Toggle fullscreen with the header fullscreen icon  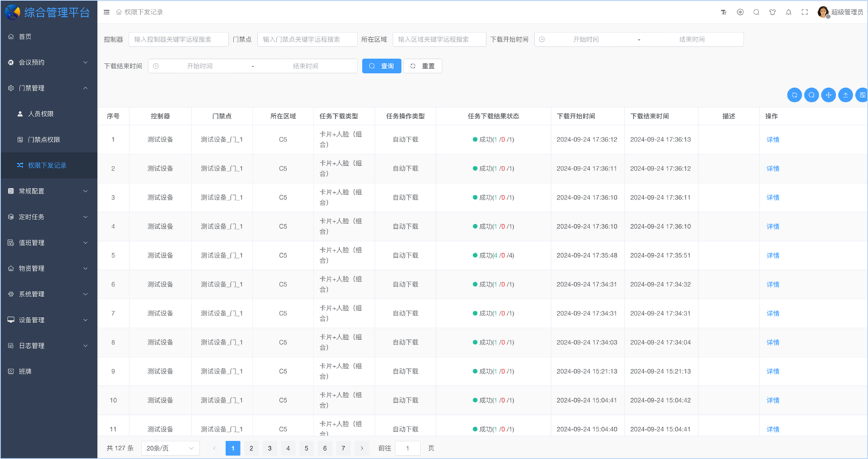[x=804, y=12]
